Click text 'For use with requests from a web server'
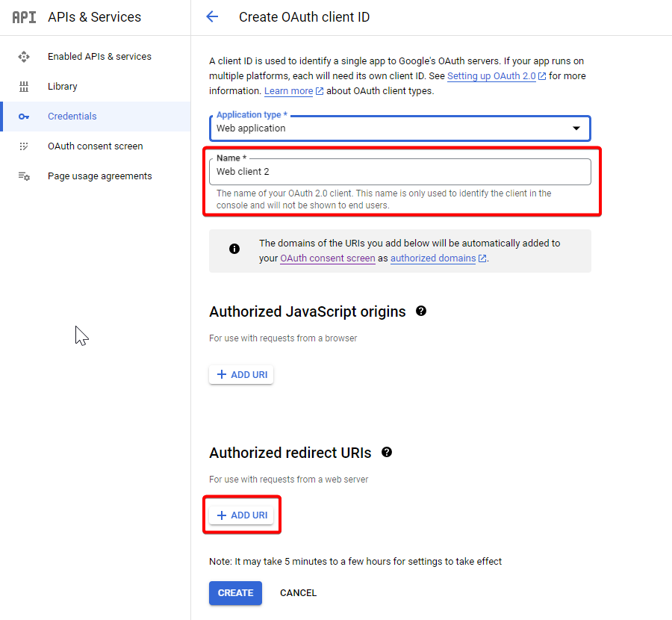 pyautogui.click(x=288, y=480)
